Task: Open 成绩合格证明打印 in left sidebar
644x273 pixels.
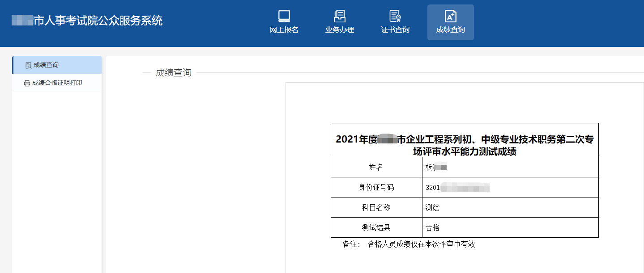Action: click(x=57, y=83)
